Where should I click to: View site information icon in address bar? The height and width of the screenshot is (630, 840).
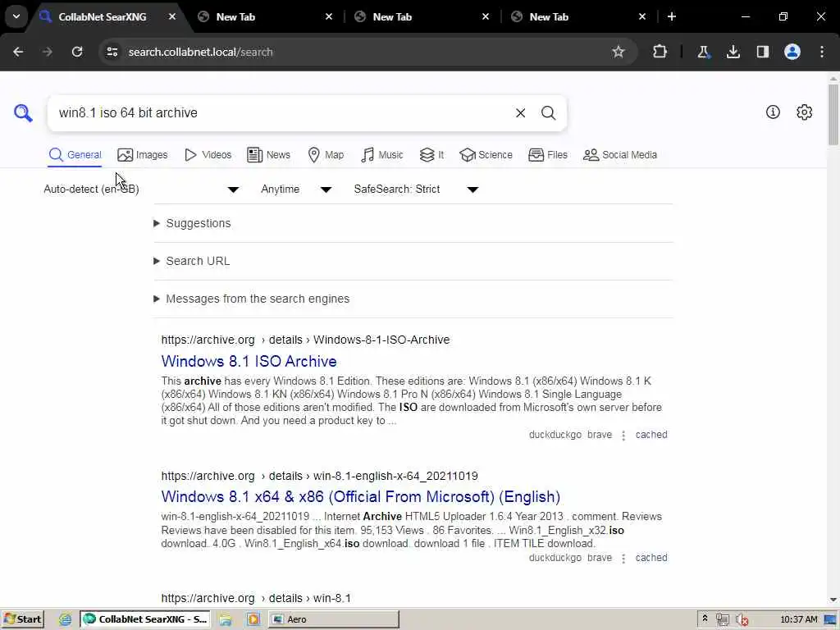point(112,52)
